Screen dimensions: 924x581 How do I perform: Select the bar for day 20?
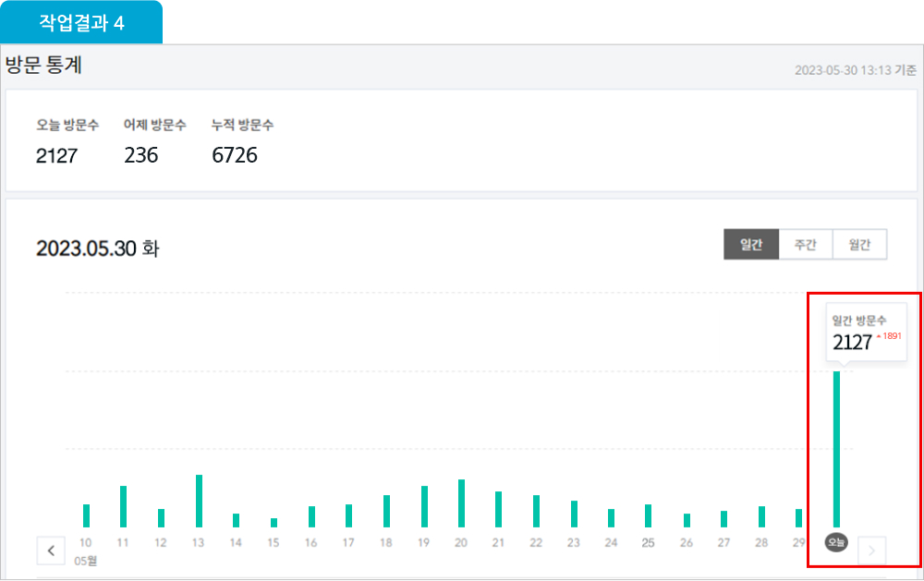[x=461, y=503]
